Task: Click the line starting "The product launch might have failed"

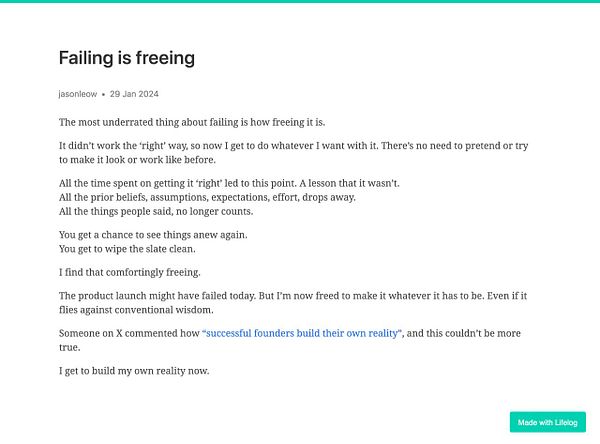Action: click(x=293, y=296)
